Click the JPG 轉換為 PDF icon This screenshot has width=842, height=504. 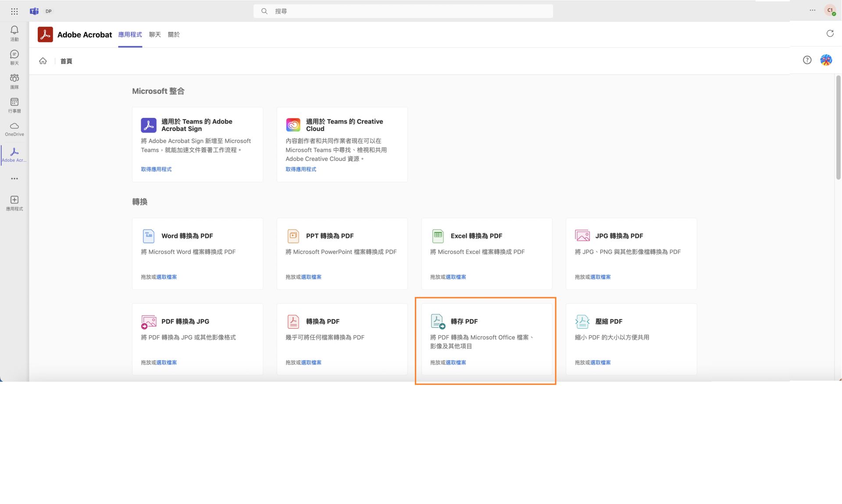click(x=582, y=236)
